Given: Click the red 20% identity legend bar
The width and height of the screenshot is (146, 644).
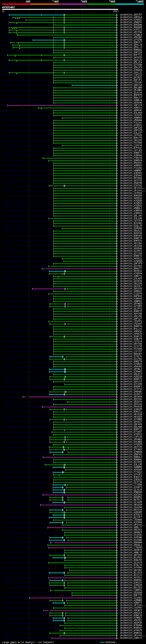Looking at the screenshot, I should click(16, 4).
